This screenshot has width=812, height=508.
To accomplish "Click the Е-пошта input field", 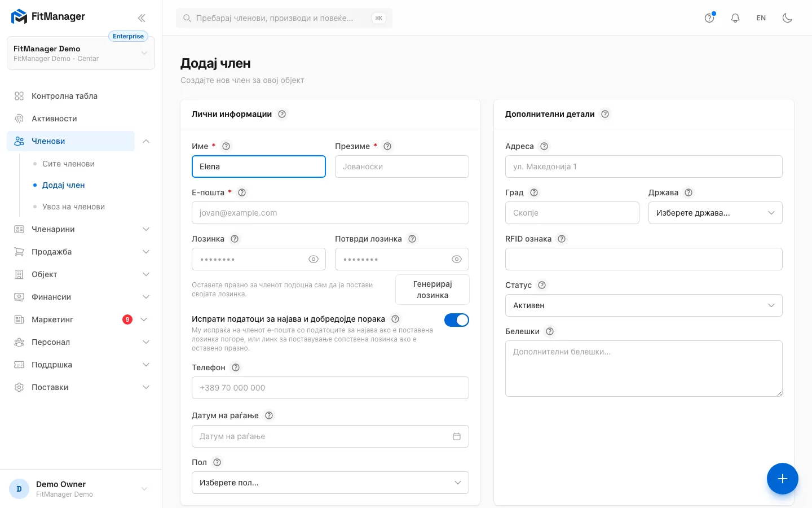I will [330, 213].
